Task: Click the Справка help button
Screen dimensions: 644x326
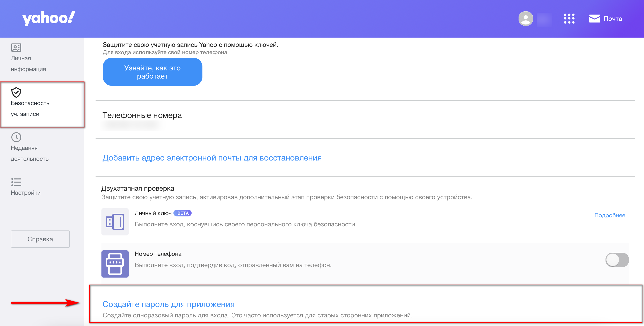Action: point(40,239)
